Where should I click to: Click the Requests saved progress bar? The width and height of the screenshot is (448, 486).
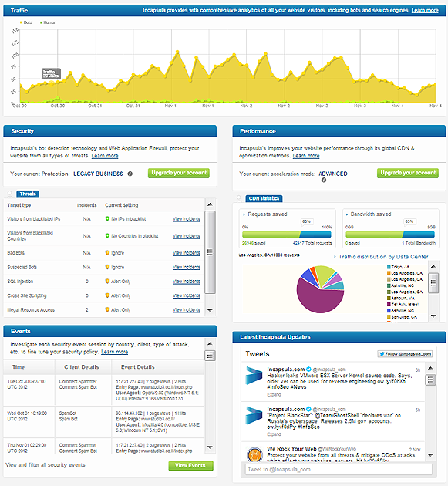pyautogui.click(x=287, y=235)
